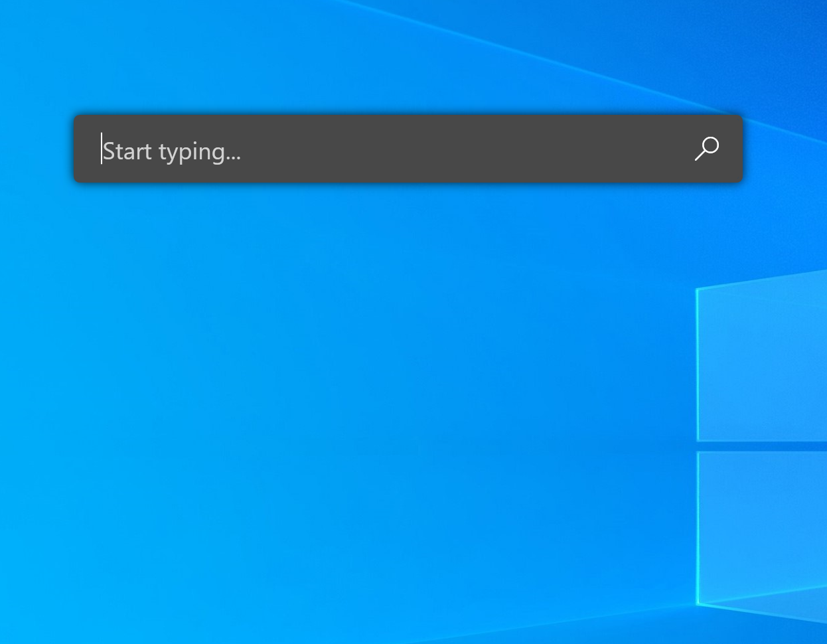Click the "Start typing..." placeholder text
The height and width of the screenshot is (644, 827).
click(x=171, y=151)
